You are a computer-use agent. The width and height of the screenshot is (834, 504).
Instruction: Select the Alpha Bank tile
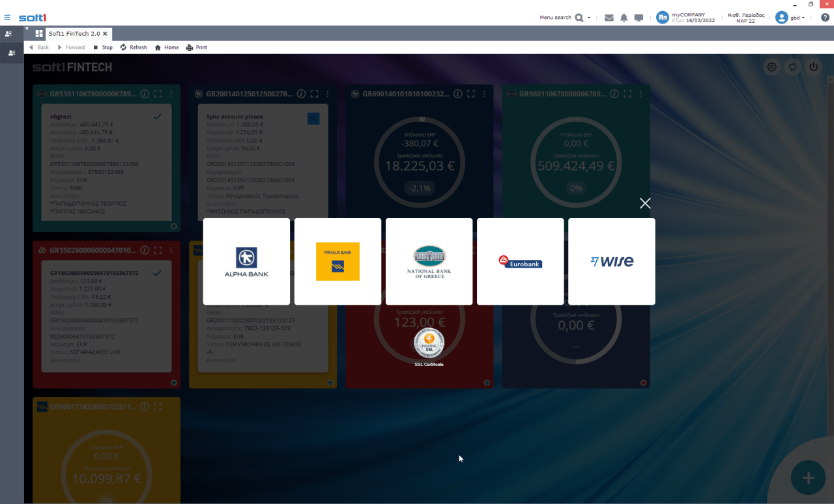click(246, 261)
